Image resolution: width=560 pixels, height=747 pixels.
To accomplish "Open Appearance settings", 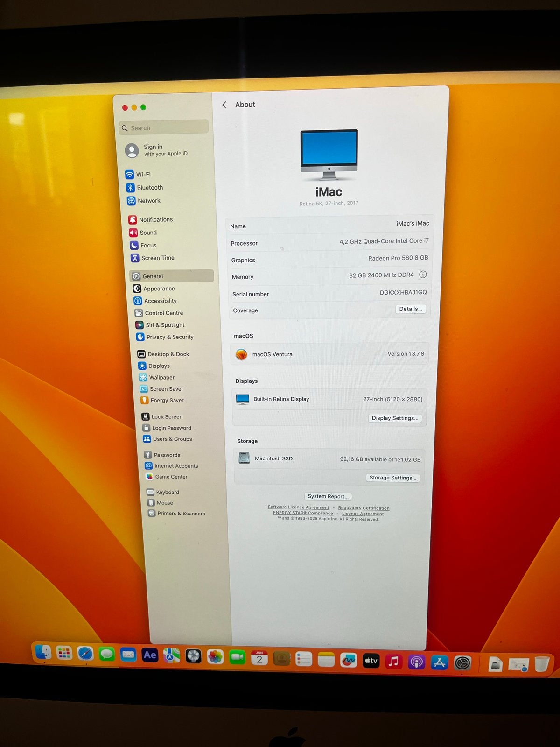I will coord(154,289).
